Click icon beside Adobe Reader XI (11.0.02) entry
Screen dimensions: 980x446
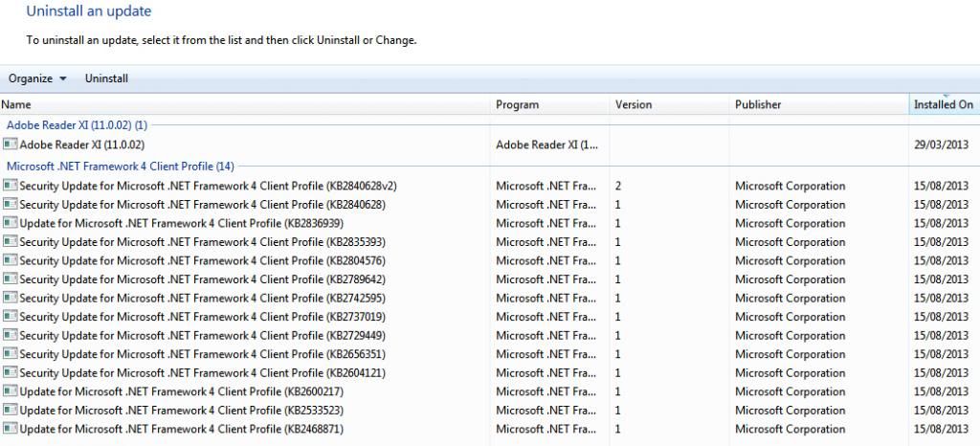tap(10, 145)
